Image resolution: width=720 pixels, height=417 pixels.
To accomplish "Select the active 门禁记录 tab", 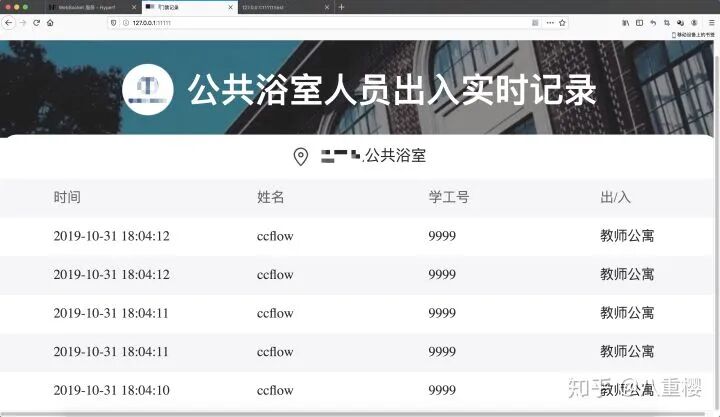I will pos(190,7).
